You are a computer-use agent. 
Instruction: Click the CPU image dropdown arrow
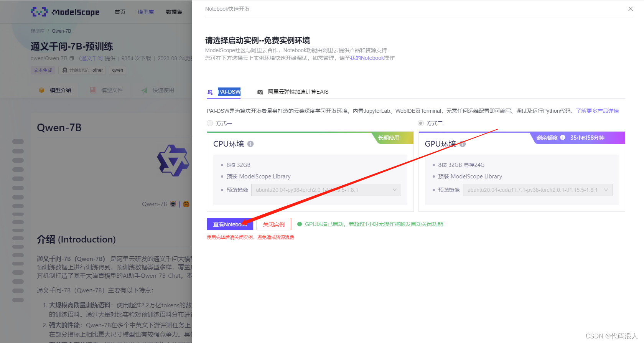[x=395, y=190]
